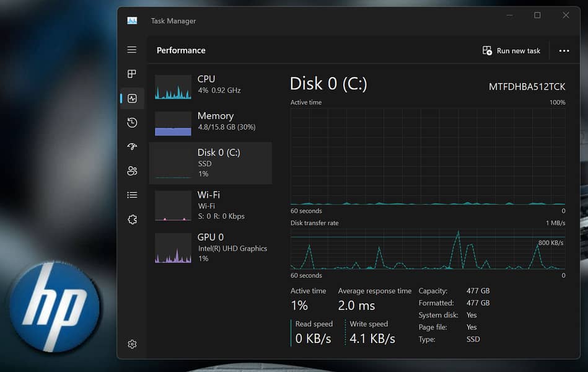This screenshot has height=372, width=588.
Task: Open the Processes page icon
Action: pyautogui.click(x=132, y=74)
